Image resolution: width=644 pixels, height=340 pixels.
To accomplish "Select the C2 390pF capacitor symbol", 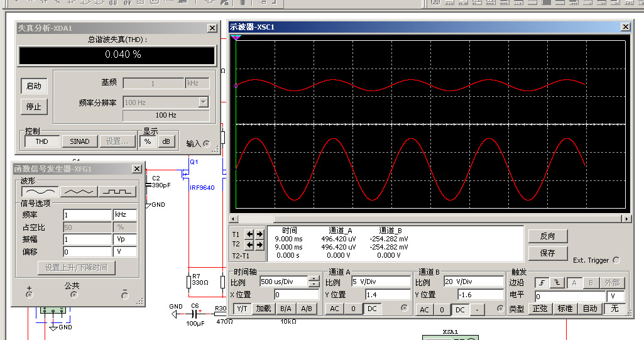I will click(148, 185).
